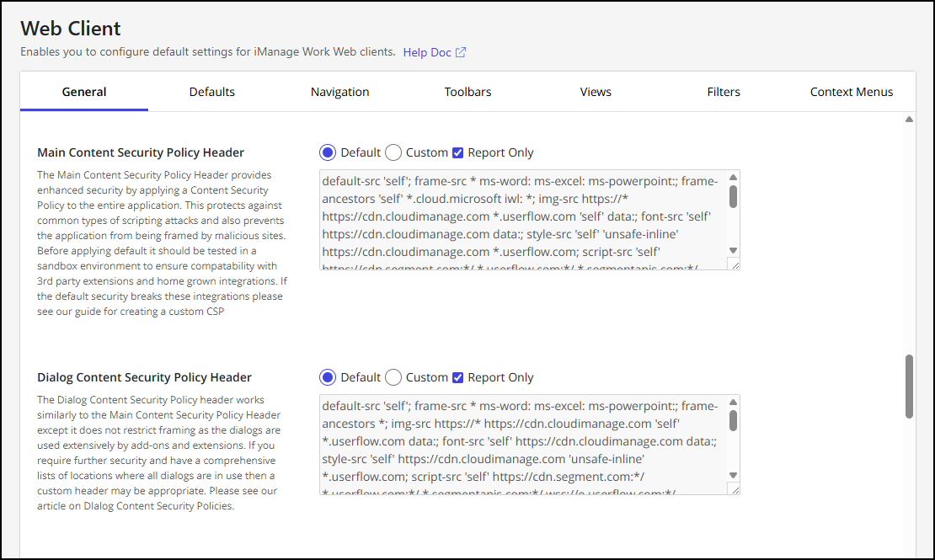This screenshot has width=935, height=560.
Task: Uncheck Report Only for Dialog Content Security Policy
Action: 459,377
